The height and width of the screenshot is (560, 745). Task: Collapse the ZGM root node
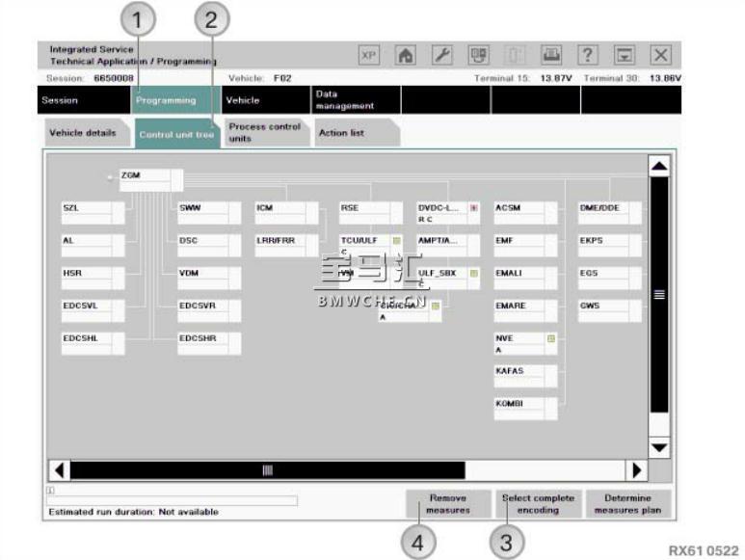pyautogui.click(x=111, y=176)
